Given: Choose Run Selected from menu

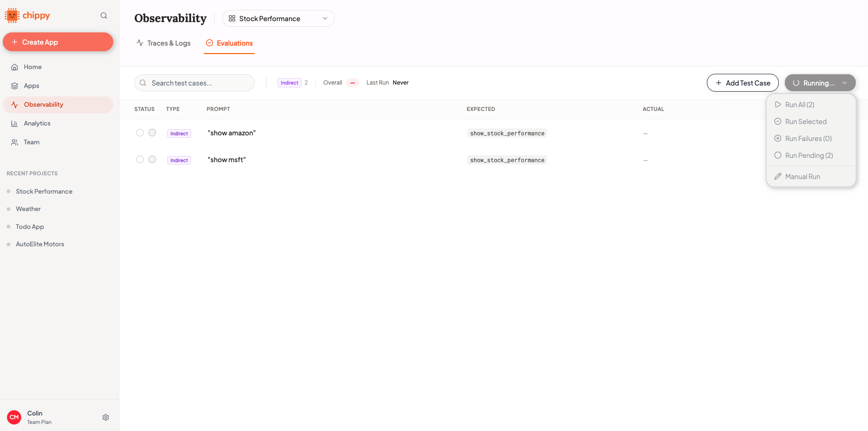Looking at the screenshot, I should coord(811,122).
